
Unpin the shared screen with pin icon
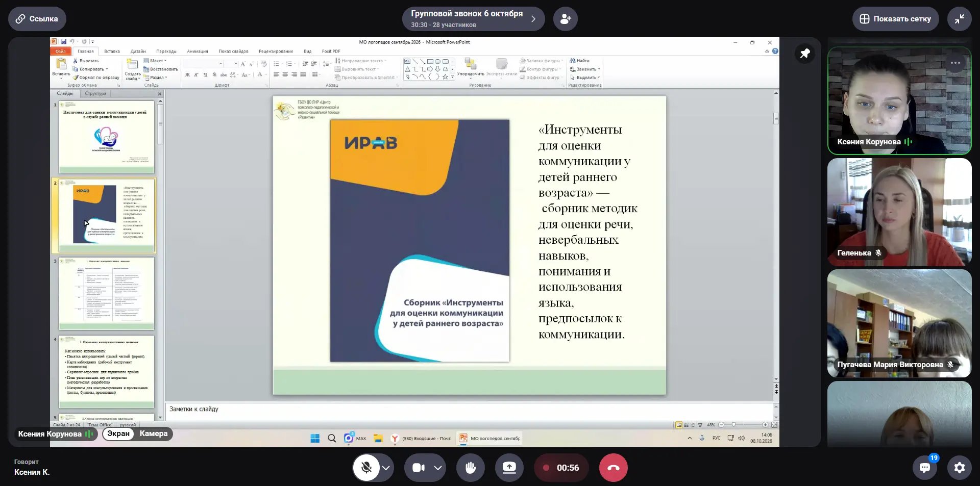[x=805, y=54]
